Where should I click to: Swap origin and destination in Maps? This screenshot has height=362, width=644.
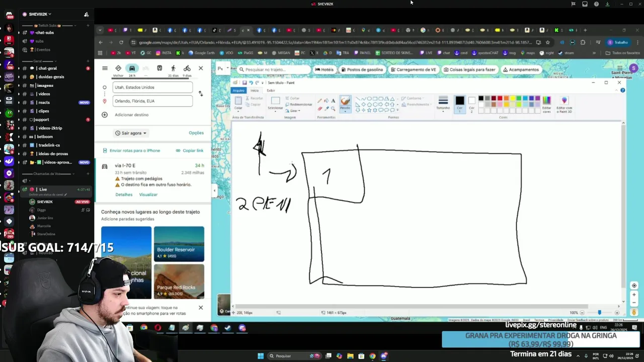(x=201, y=94)
